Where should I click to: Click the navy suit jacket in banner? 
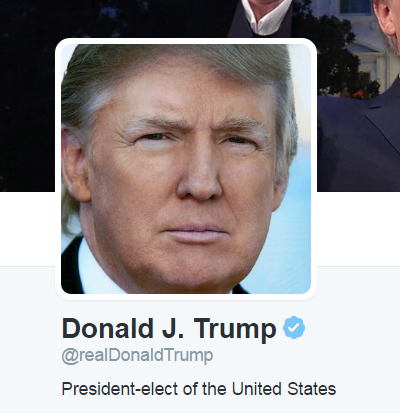358,143
